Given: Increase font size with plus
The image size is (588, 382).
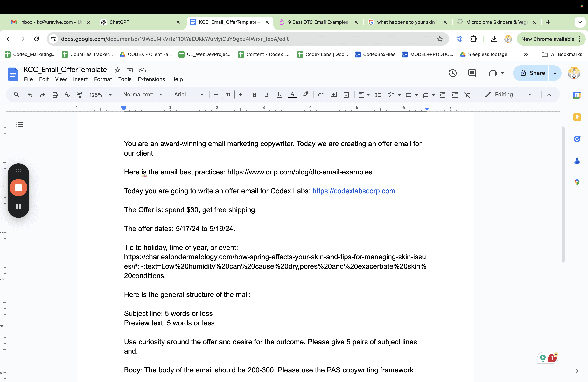Looking at the screenshot, I should (241, 95).
